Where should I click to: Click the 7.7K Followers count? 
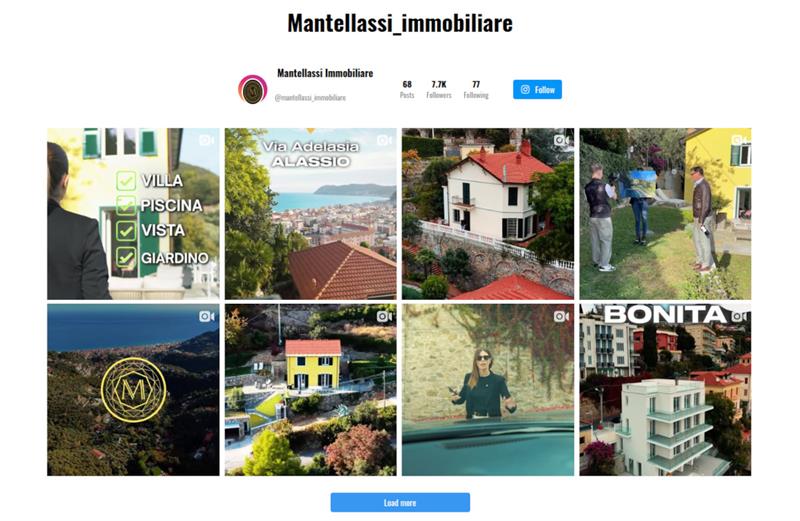(x=439, y=89)
